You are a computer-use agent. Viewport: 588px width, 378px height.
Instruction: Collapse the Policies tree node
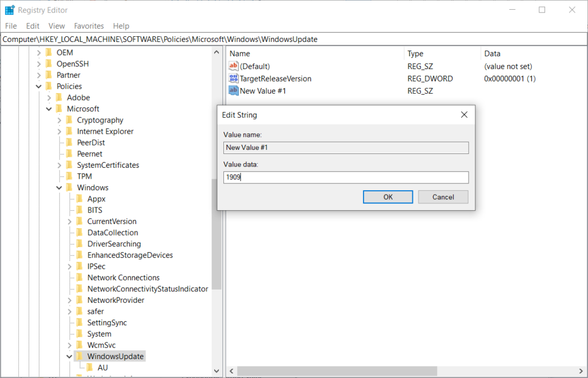39,87
